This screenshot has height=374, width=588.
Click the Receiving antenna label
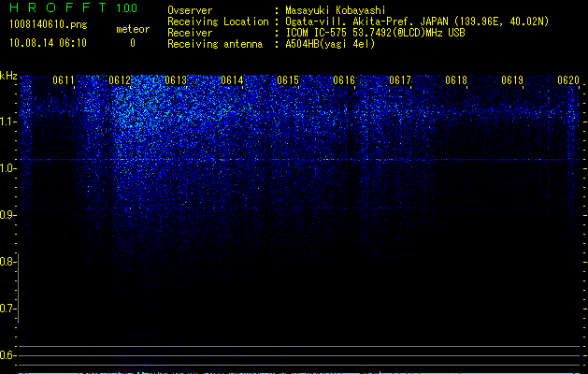[x=215, y=44]
